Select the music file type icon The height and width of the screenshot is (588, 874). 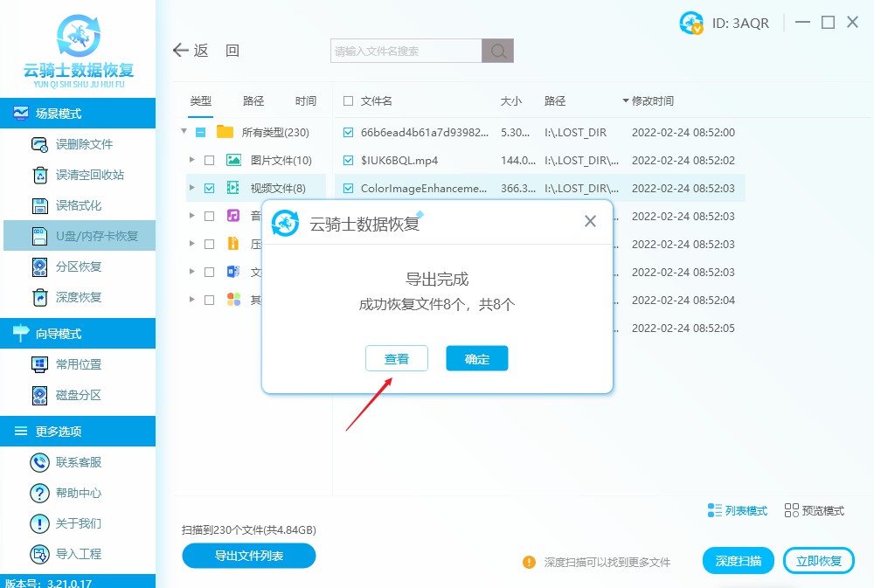233,216
